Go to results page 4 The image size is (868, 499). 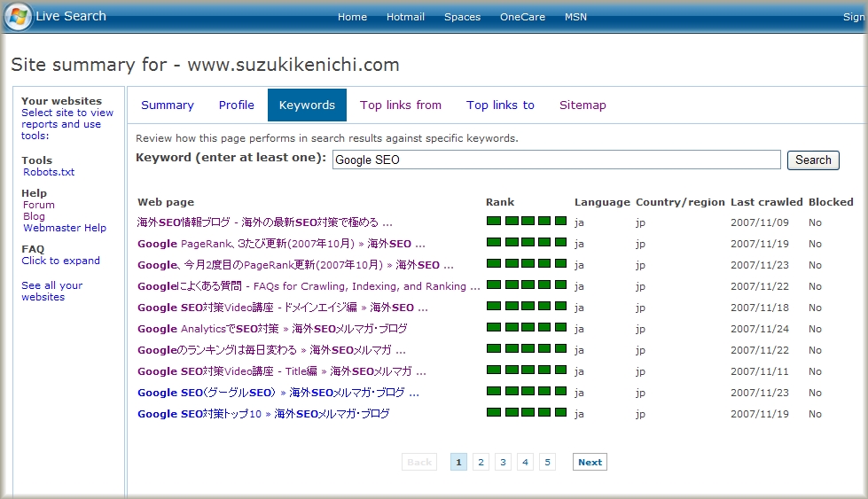coord(525,462)
